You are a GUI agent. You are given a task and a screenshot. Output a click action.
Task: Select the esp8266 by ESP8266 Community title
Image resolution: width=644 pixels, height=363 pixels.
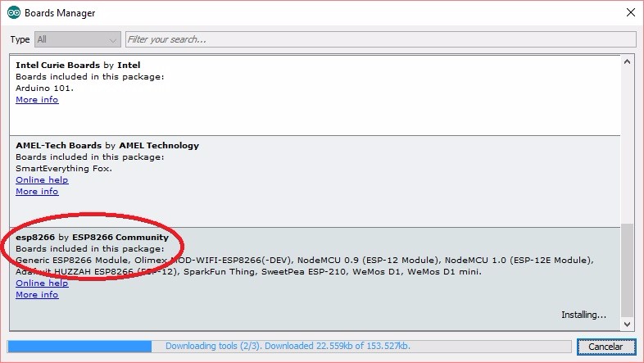(x=92, y=238)
